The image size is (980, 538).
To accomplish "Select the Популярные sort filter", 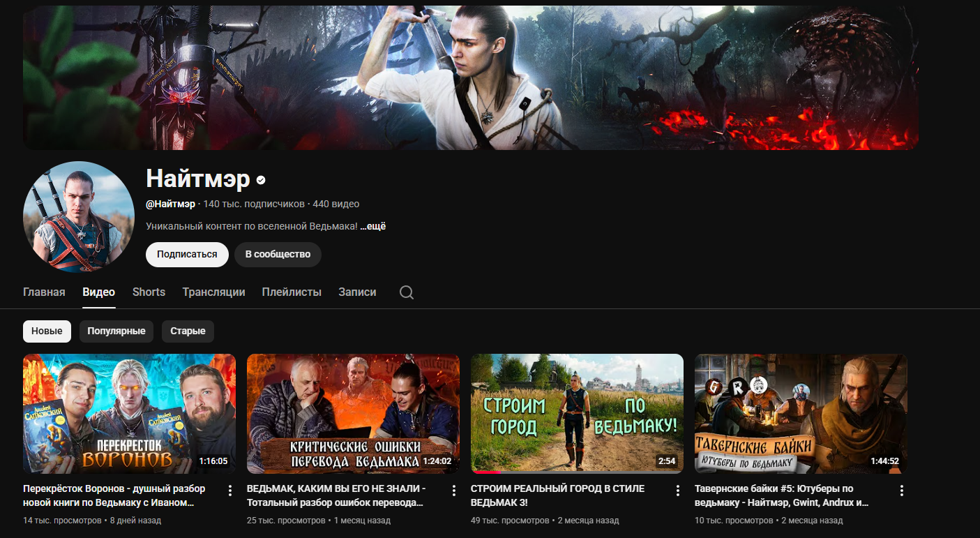I will pyautogui.click(x=116, y=331).
